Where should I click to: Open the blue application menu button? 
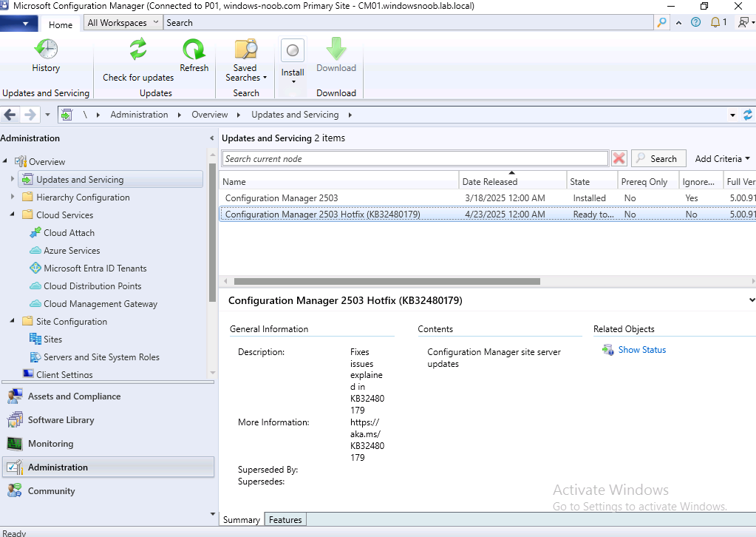pyautogui.click(x=18, y=23)
